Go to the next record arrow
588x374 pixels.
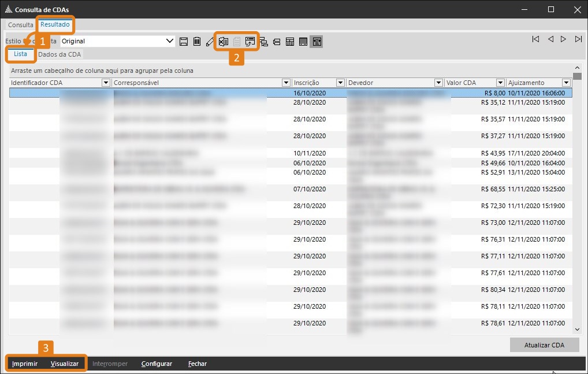pos(564,39)
